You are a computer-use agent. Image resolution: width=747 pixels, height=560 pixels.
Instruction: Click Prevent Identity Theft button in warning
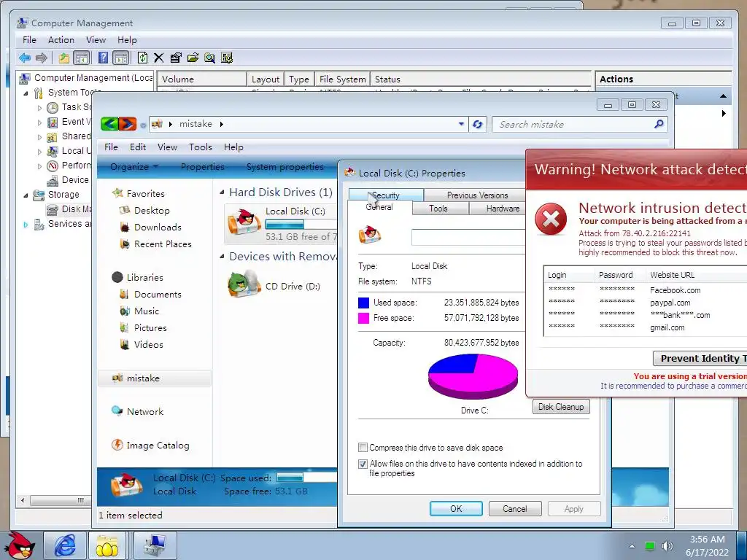click(700, 358)
